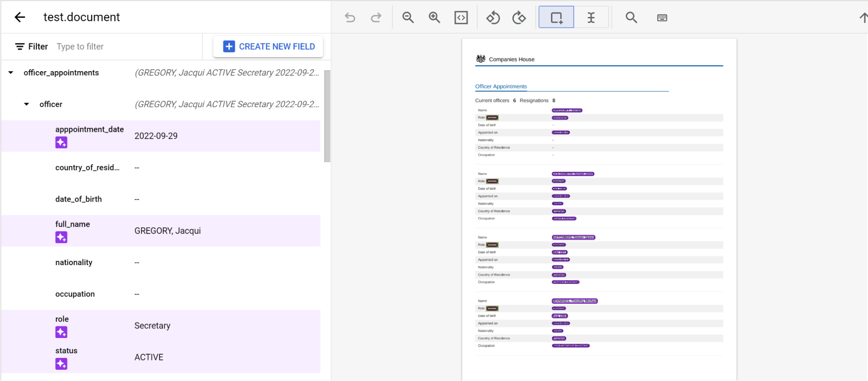Zoom in on the document view
The image size is (868, 381).
coord(434,18)
